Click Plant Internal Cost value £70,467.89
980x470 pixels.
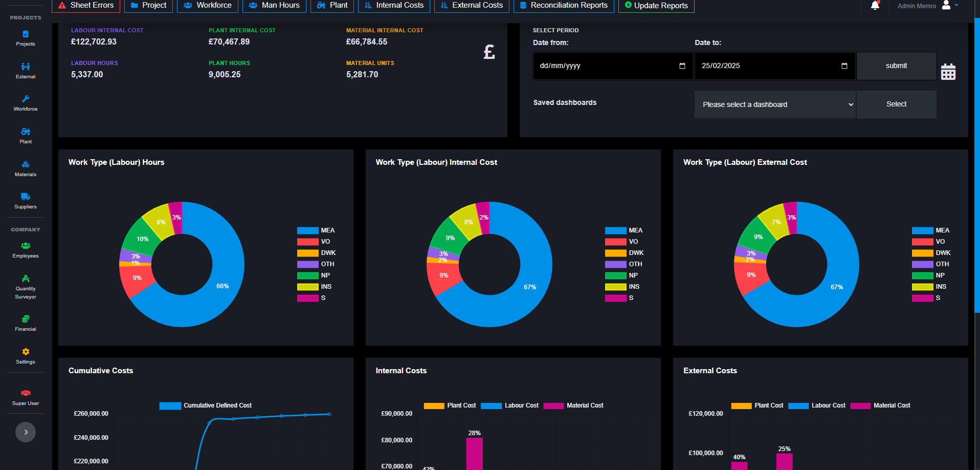tap(229, 42)
